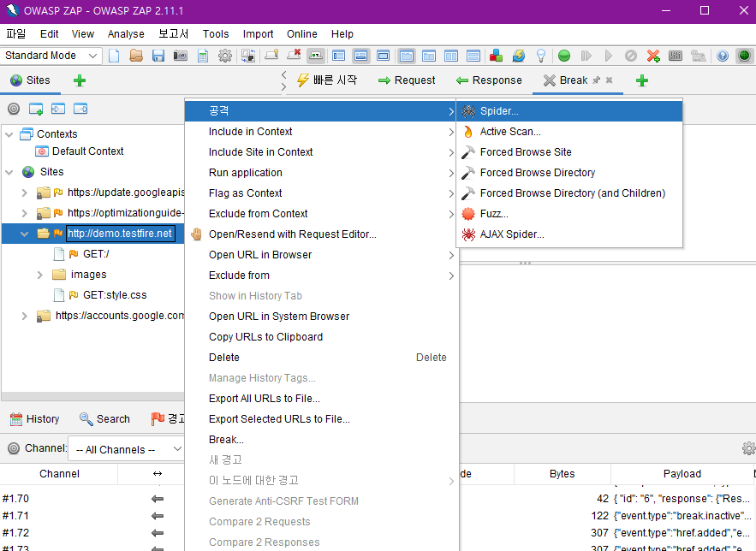Viewport: 756px width, 551px height.
Task: Click the green circle Set Break icon
Action: click(x=564, y=56)
